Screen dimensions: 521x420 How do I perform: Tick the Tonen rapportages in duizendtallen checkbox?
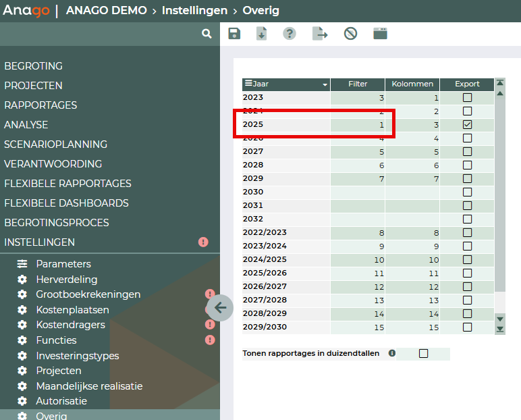(x=423, y=353)
